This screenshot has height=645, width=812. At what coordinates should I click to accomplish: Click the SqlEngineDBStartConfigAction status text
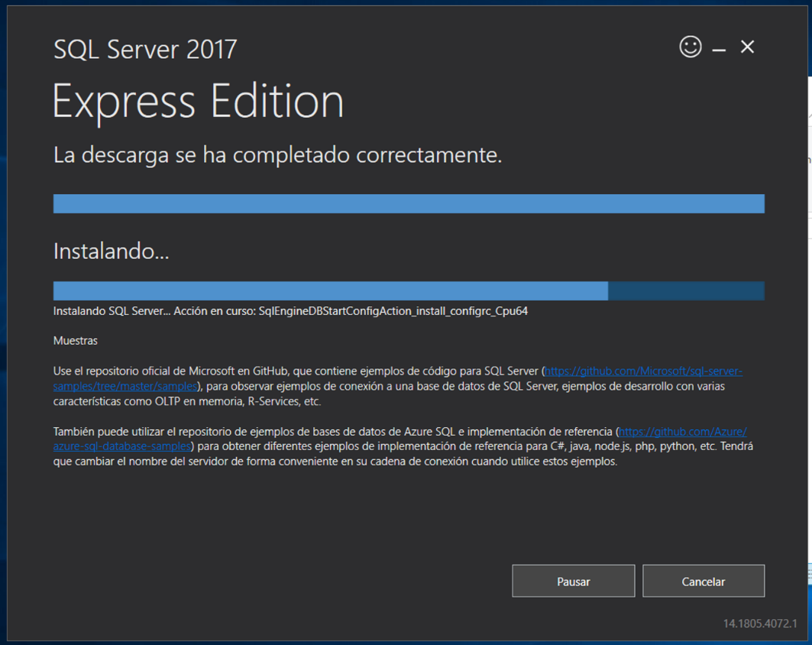pos(290,310)
